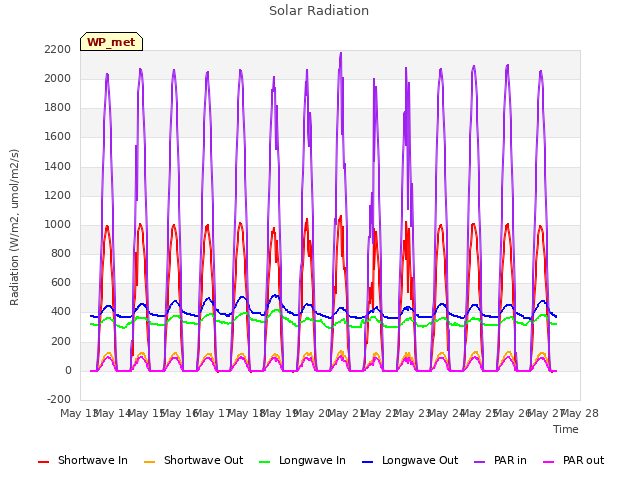Click the May 28 x-axis tick label
The image size is (640, 480).
pyautogui.click(x=580, y=413)
